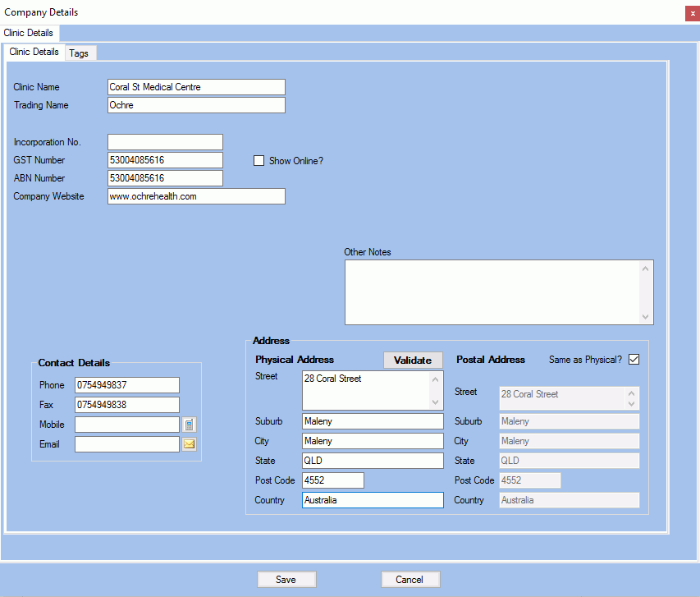Screen dimensions: 700x597
Task: Click the envelope icon beside Email field
Action: pos(190,444)
